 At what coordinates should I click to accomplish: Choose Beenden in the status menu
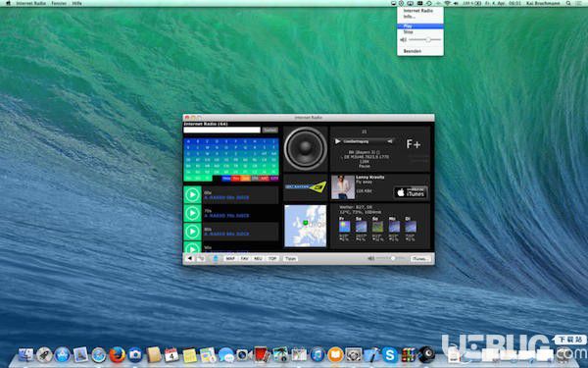(x=420, y=51)
